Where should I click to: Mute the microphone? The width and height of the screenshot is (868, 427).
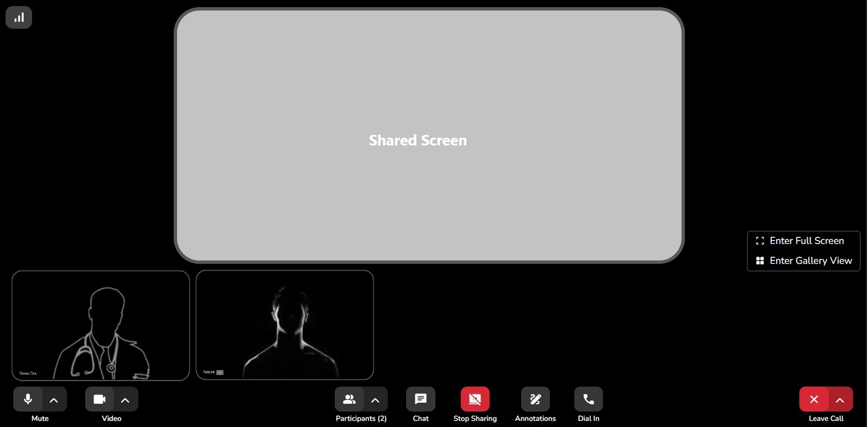(28, 399)
